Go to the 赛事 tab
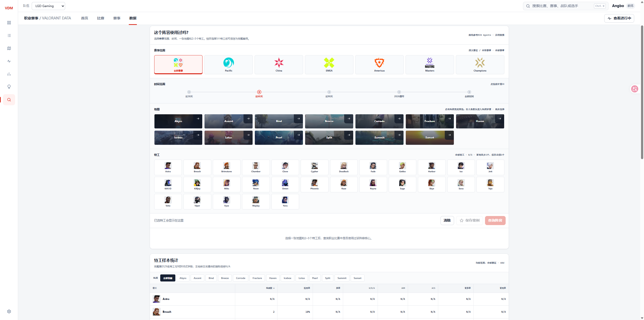This screenshot has height=320, width=644. click(x=117, y=18)
